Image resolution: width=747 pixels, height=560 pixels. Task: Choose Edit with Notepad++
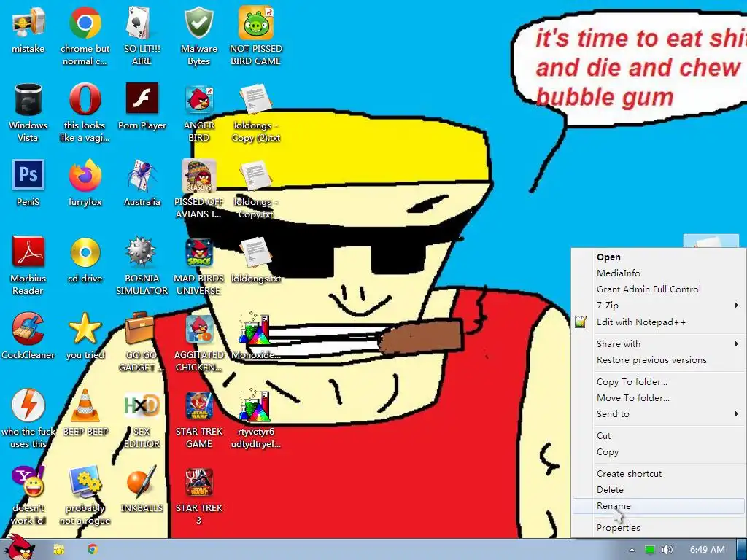pos(658,322)
